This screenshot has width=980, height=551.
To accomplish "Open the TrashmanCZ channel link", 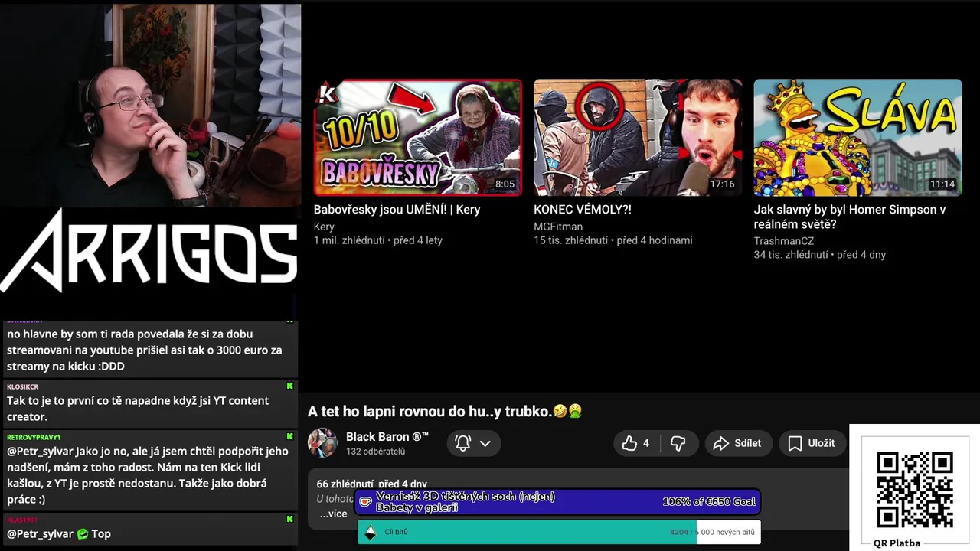I will tap(784, 241).
